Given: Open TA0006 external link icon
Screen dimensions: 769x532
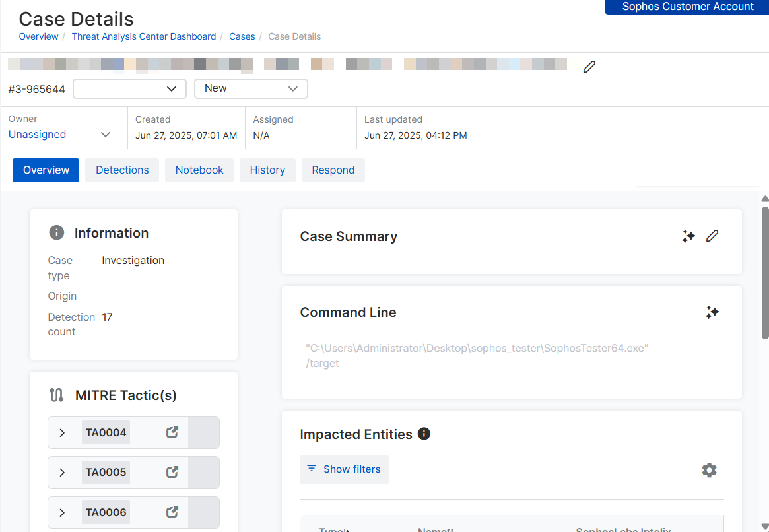Looking at the screenshot, I should pos(172,512).
